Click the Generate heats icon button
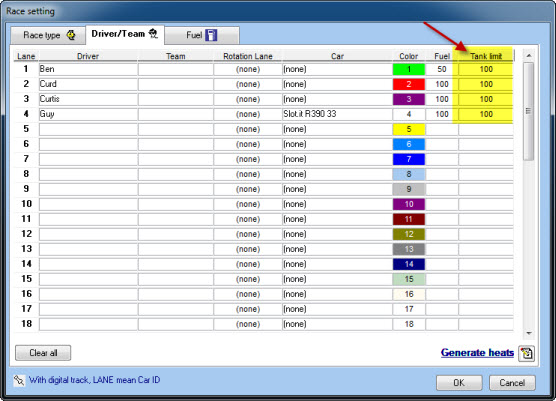This screenshot has height=401, width=556. tap(527, 353)
